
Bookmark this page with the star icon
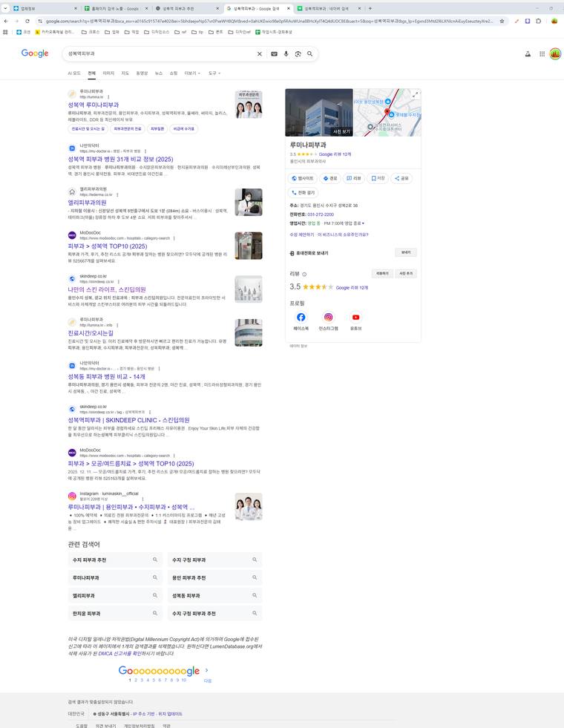click(x=502, y=21)
